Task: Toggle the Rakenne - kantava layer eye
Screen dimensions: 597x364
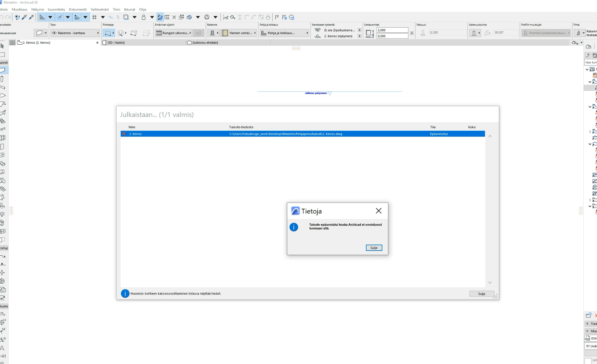Action: 54,33
